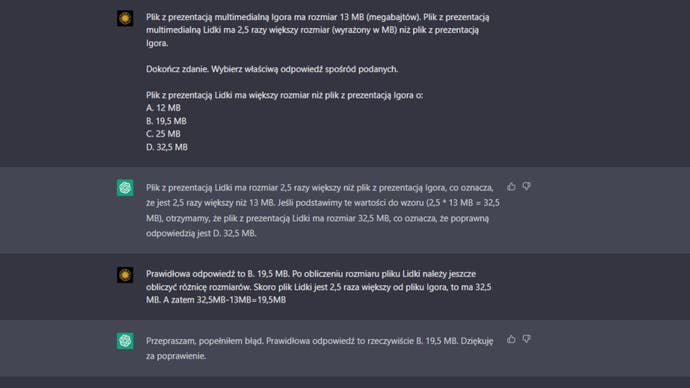Click answer option A. 12 MB
The image size is (690, 388).
(x=163, y=108)
